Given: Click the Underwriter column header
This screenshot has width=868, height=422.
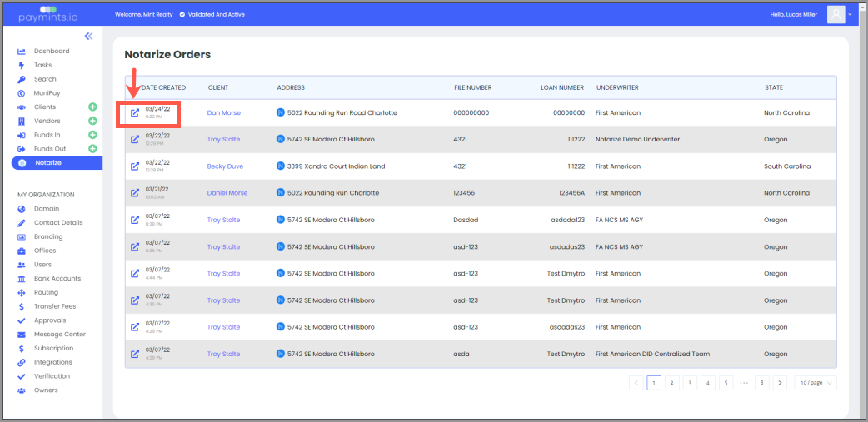Looking at the screenshot, I should [x=617, y=88].
